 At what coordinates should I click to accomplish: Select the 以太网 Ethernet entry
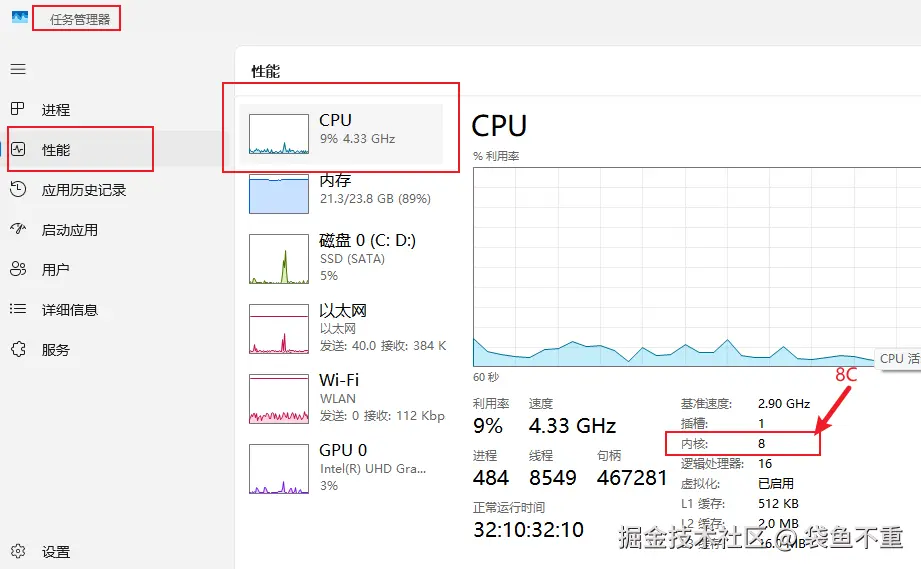click(x=341, y=329)
